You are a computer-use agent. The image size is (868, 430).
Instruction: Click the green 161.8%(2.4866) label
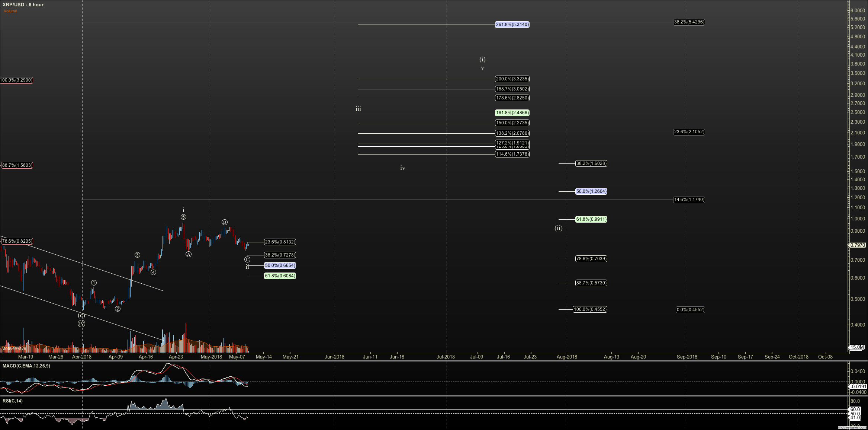(512, 113)
